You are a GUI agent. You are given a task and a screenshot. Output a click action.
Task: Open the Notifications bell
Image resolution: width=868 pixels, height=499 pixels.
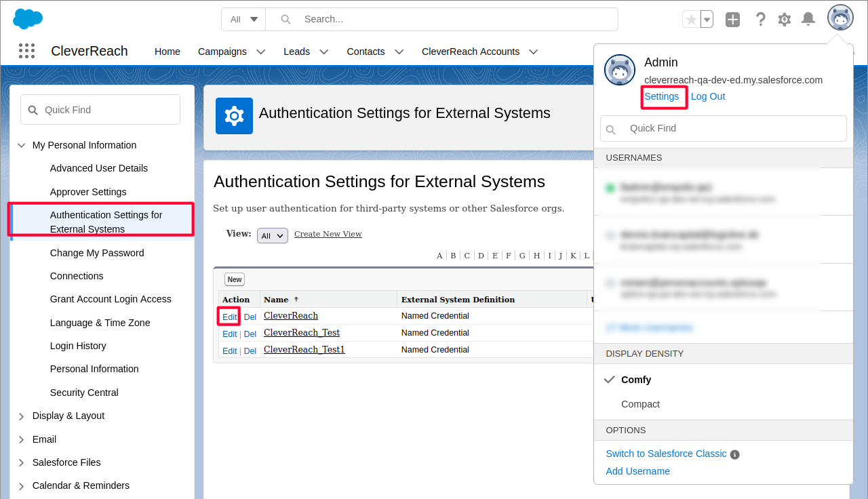pos(808,19)
